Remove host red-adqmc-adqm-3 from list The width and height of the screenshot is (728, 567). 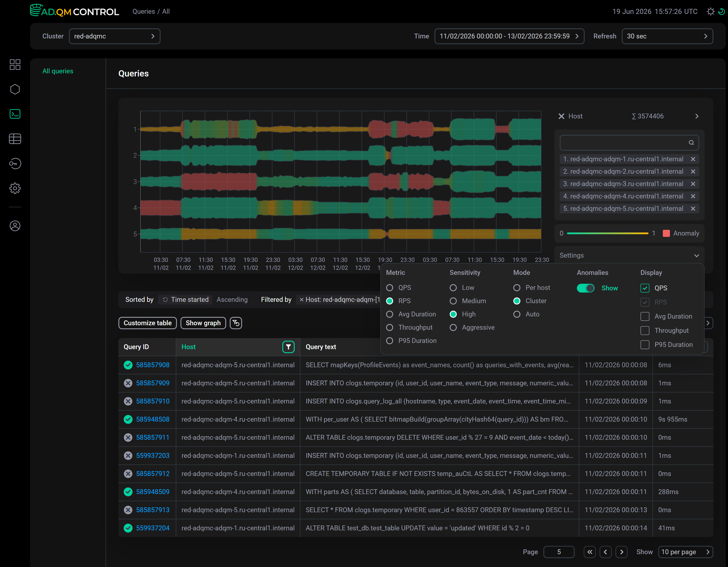(x=693, y=184)
